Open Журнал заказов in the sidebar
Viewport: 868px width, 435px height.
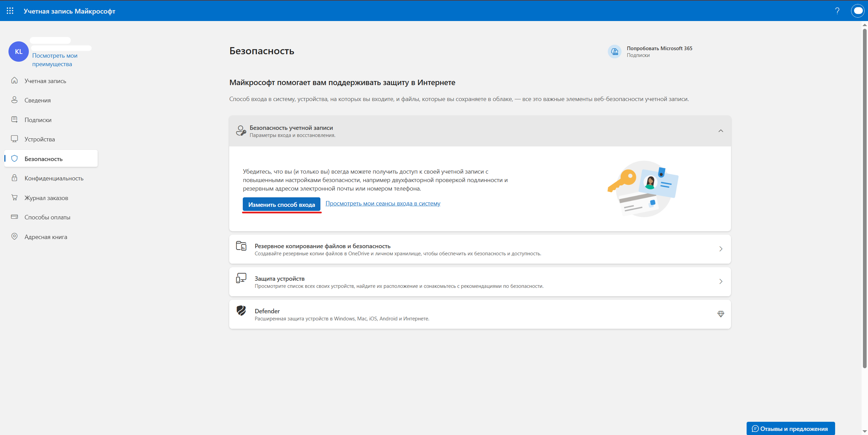pos(51,198)
